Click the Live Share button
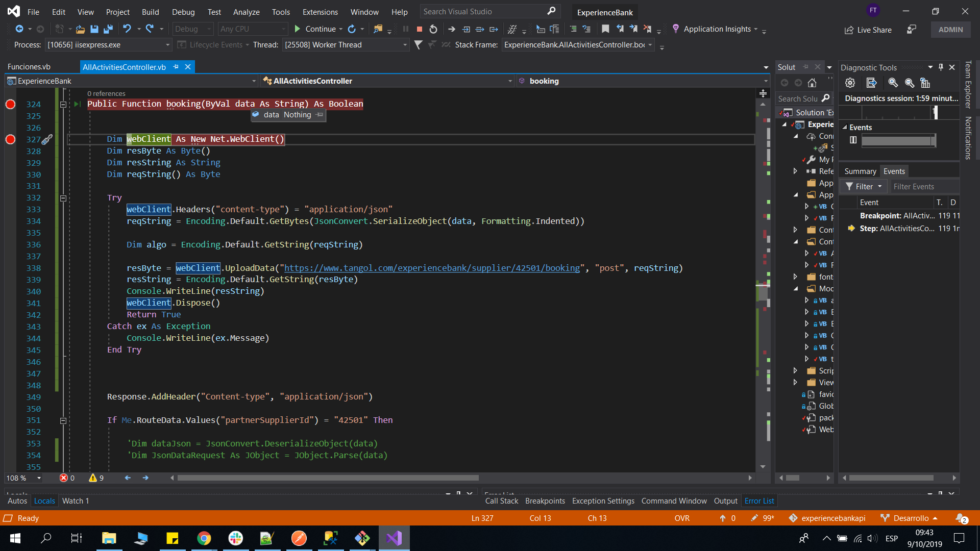 868,30
